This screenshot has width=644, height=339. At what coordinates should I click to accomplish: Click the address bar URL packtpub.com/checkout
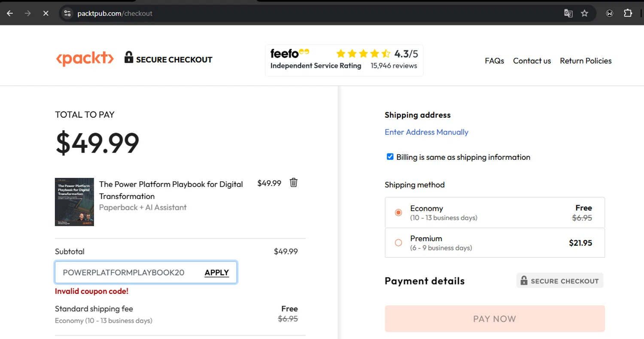[115, 13]
